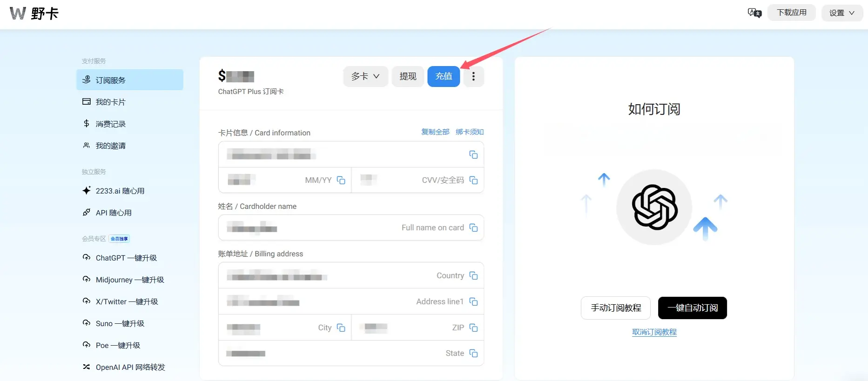The image size is (868, 381).
Task: Open the language translation icon
Action: 754,13
